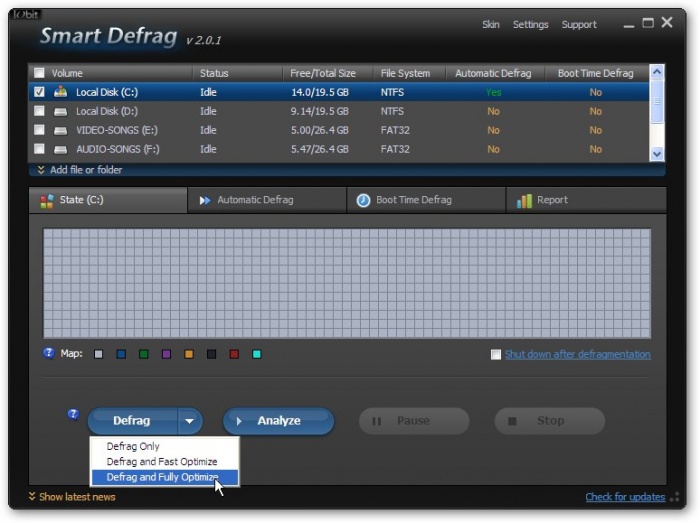Viewport: 700px width, 523px height.
Task: Click the green Yes for Local Disk (C:)
Action: pos(493,92)
